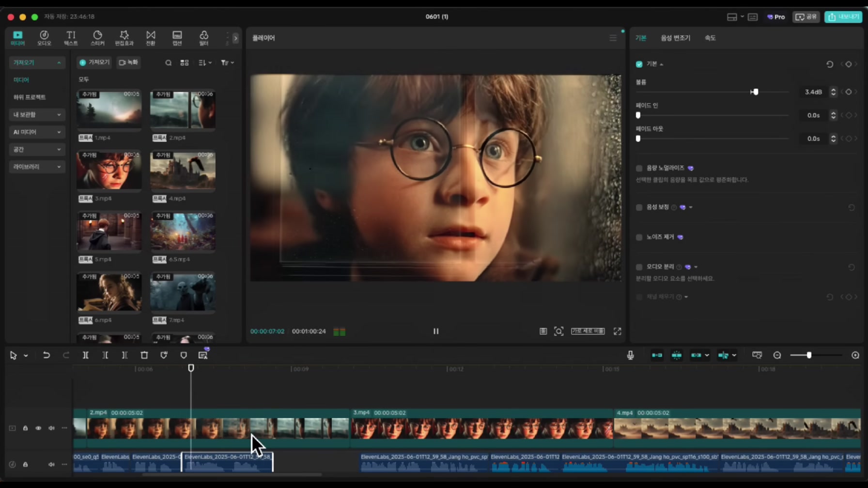Open selection tool mode dropdown arrow
Viewport: 868px width, 488px height.
tap(26, 356)
